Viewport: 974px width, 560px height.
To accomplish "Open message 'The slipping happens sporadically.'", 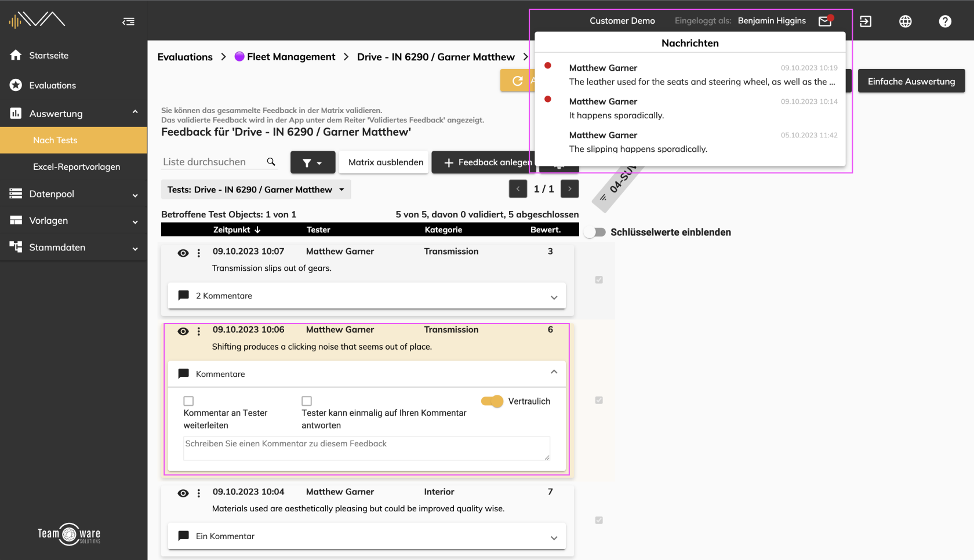I will (x=690, y=142).
